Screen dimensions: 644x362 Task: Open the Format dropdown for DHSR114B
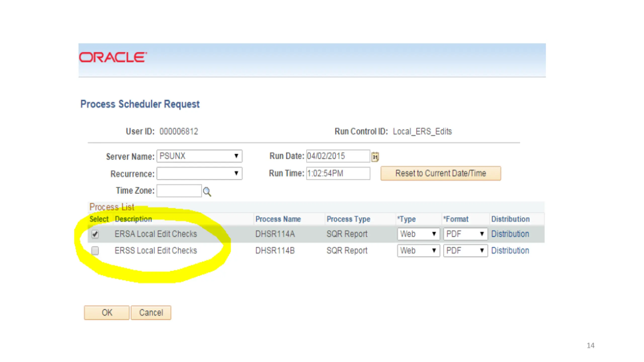(465, 251)
